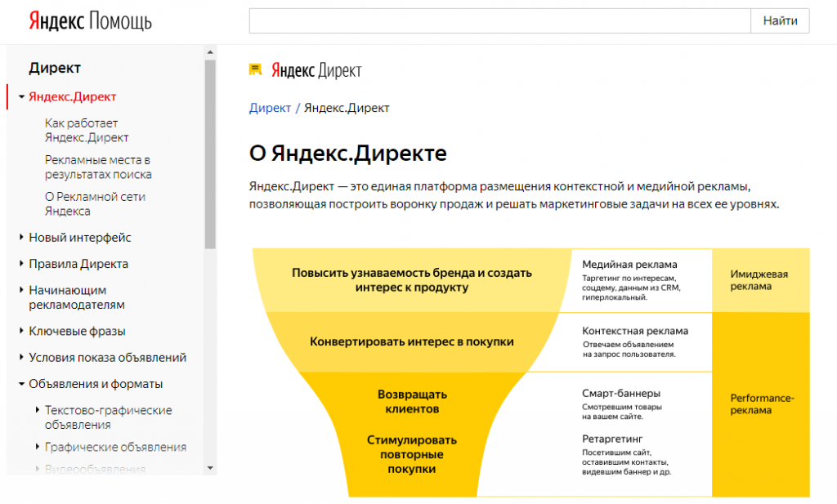Click the Performance-реклама yellow block

point(761,404)
